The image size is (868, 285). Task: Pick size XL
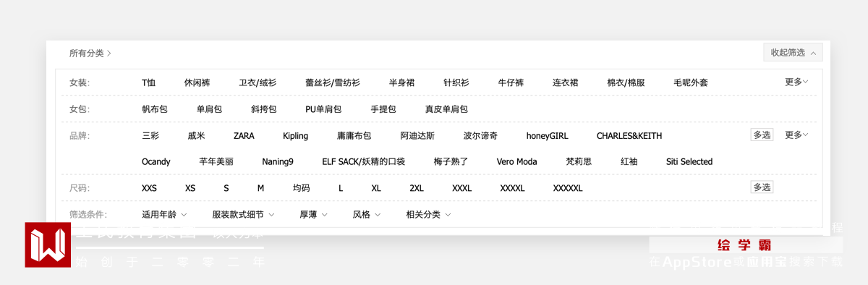pos(376,188)
